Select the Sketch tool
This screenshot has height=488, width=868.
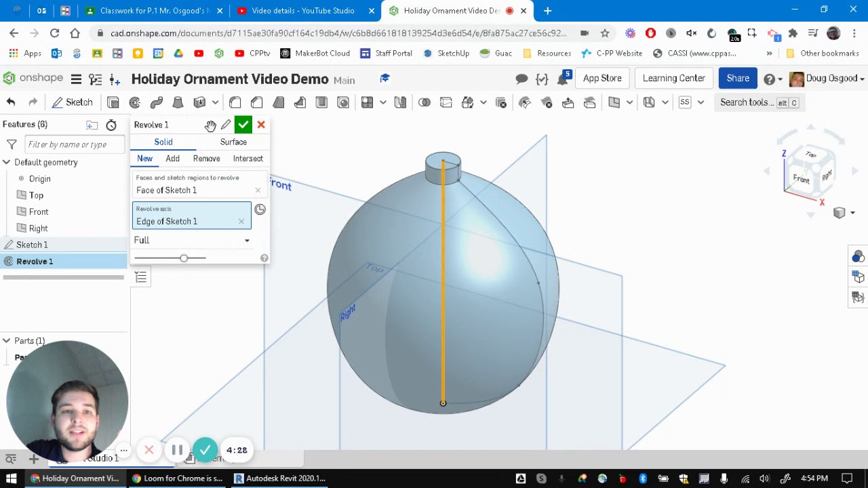[72, 102]
